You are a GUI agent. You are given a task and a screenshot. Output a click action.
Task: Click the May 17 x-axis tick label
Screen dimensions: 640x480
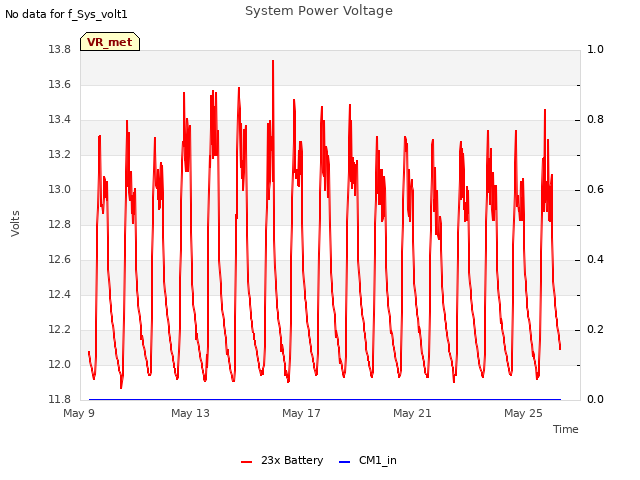click(x=301, y=413)
